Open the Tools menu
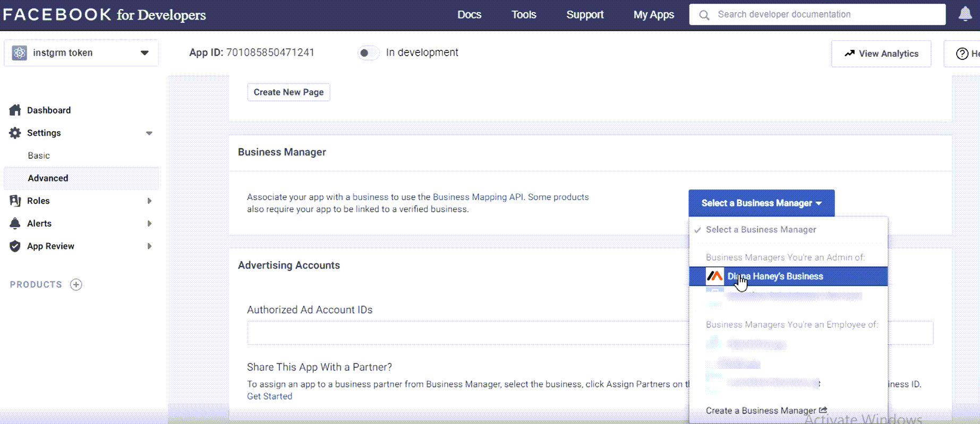This screenshot has height=424, width=980. coord(524,15)
